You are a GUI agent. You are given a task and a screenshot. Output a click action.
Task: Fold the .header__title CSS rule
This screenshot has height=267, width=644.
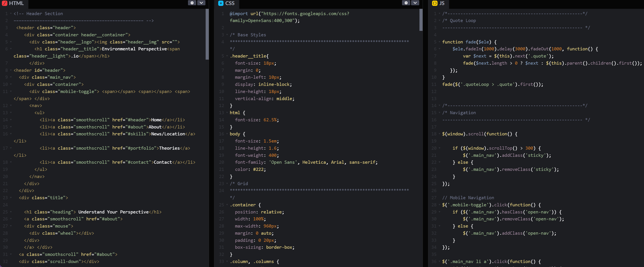227,56
